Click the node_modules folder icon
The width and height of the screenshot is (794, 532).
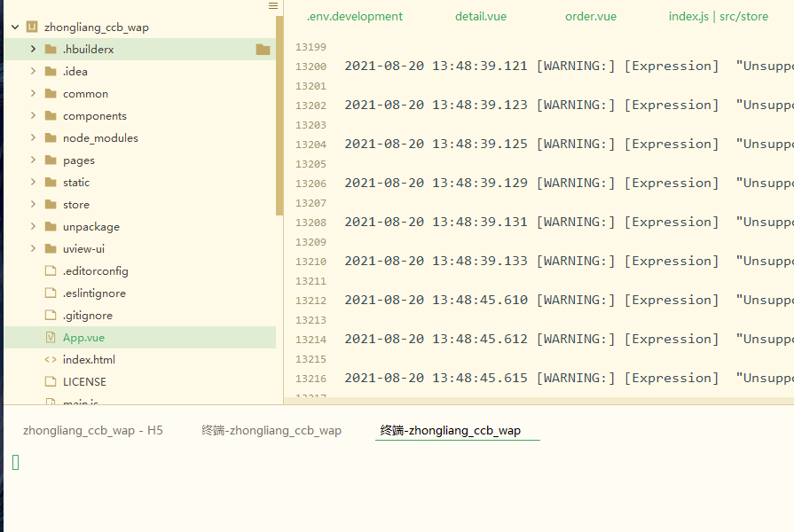click(x=51, y=138)
